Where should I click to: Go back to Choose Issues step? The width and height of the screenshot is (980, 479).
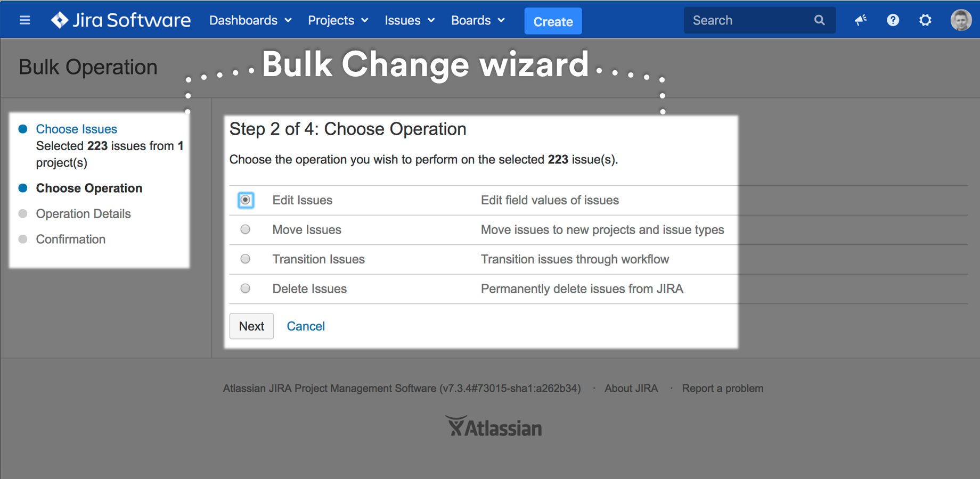[x=77, y=129]
